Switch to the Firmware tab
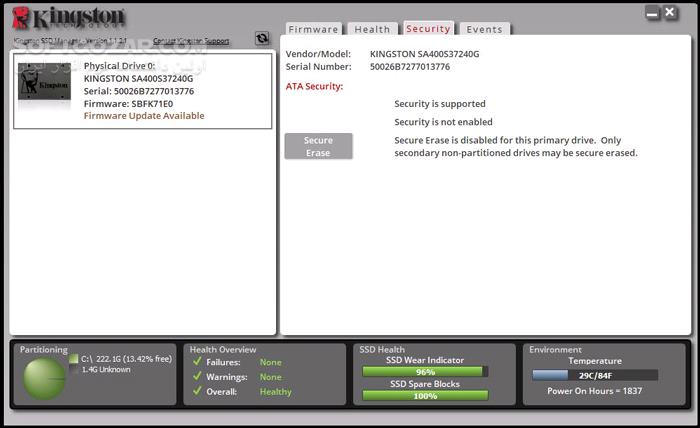The image size is (700, 428). [313, 29]
